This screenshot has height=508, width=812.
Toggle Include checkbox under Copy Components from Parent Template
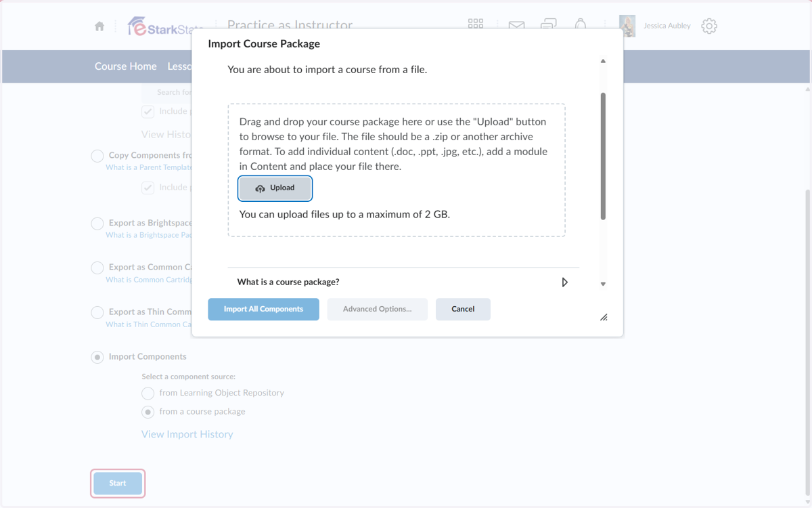pyautogui.click(x=148, y=188)
